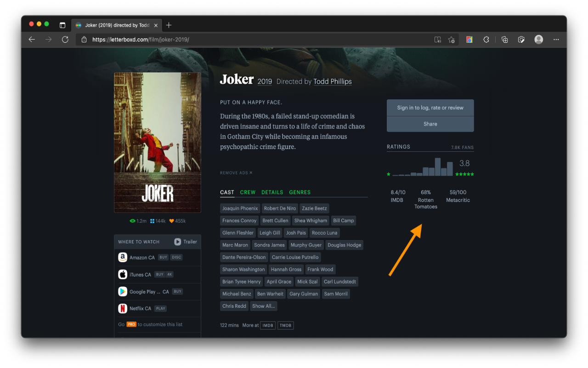Click the likes heart count 455k
The image size is (588, 368).
point(177,221)
